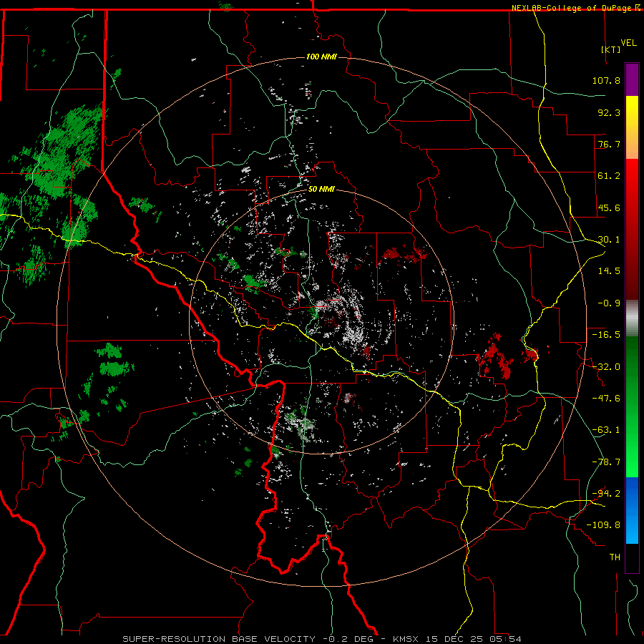Click the KMSX station identifier in caption
Image resolution: width=644 pixels, height=644 pixels.
click(x=406, y=639)
